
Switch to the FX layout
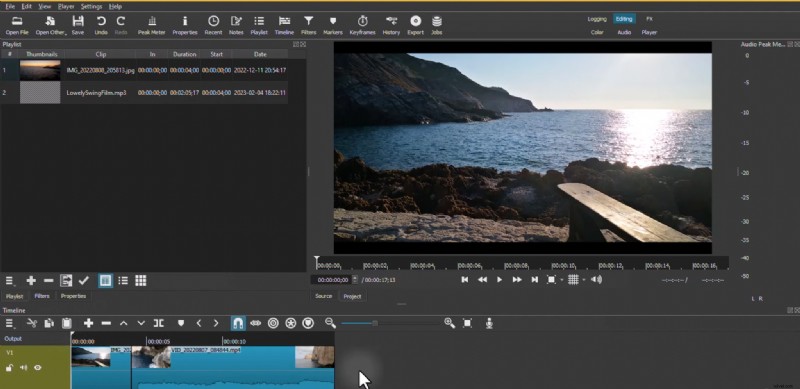[649, 19]
